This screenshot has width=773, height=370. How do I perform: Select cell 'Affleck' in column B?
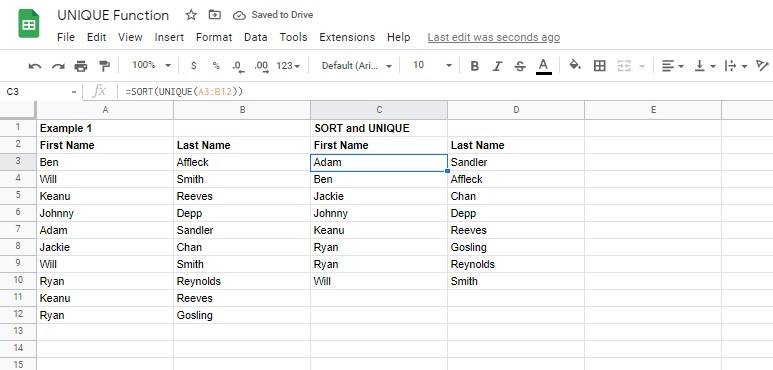[242, 162]
